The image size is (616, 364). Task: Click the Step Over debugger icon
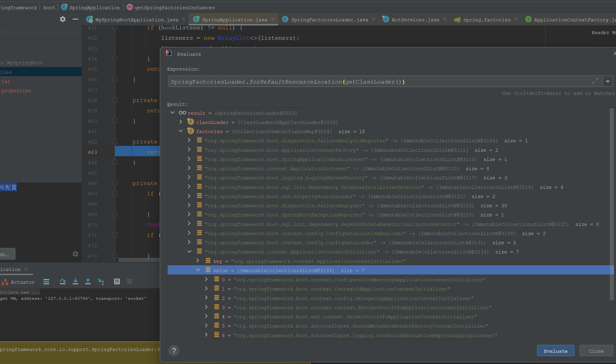coord(63,282)
